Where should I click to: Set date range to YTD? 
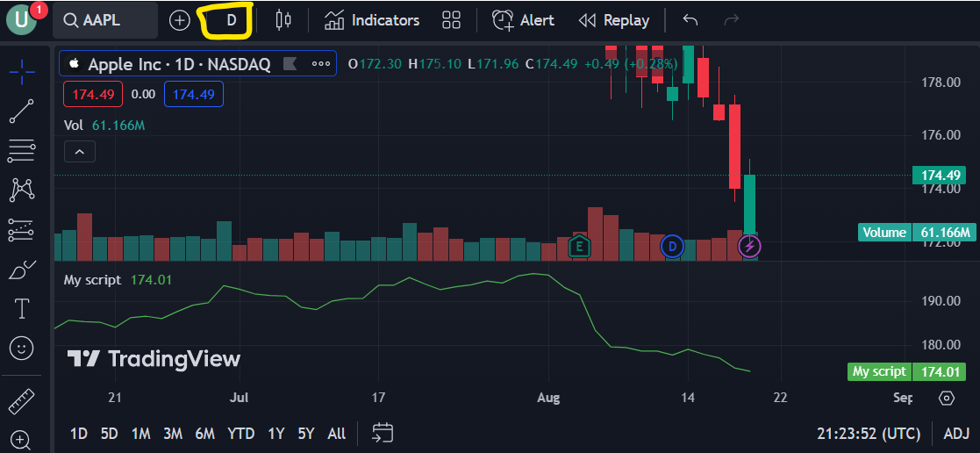coord(240,433)
